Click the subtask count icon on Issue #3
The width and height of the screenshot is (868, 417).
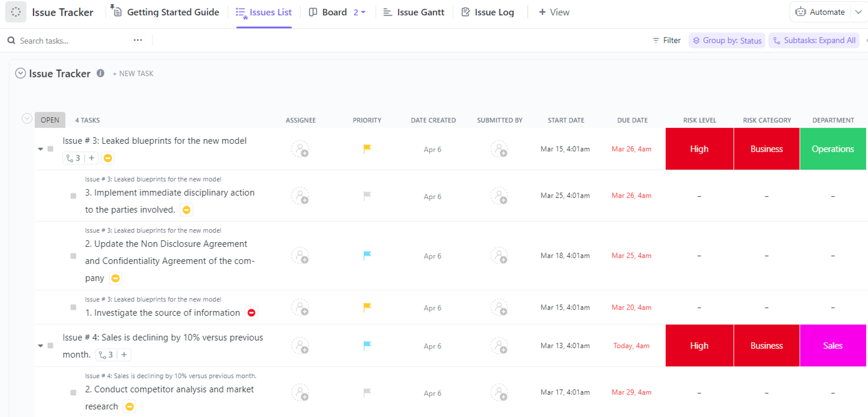pos(74,158)
